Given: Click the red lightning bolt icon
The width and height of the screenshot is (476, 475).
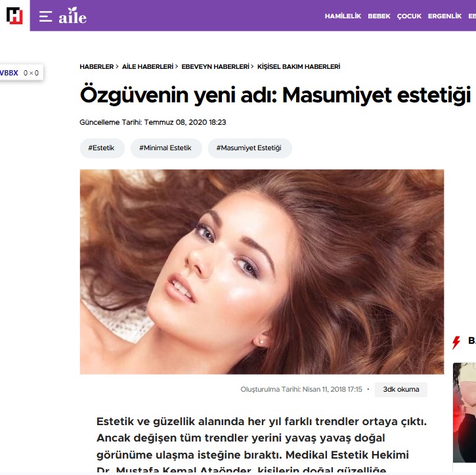Looking at the screenshot, I should (456, 342).
